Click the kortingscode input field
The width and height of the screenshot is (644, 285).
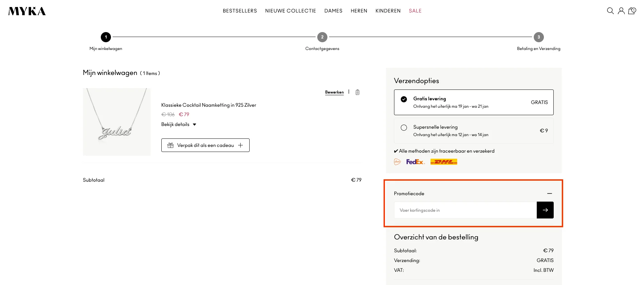click(x=465, y=210)
